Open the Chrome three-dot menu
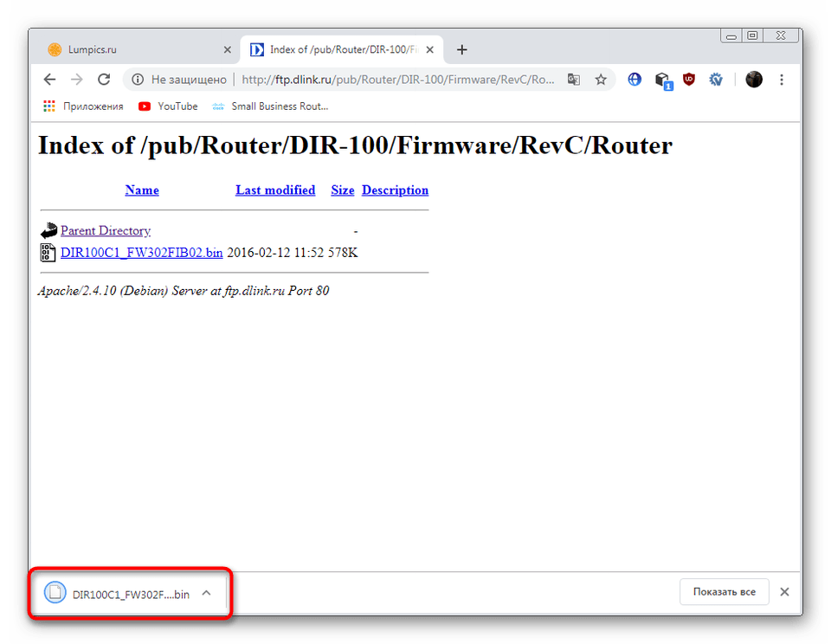The width and height of the screenshot is (831, 644). pos(782,80)
